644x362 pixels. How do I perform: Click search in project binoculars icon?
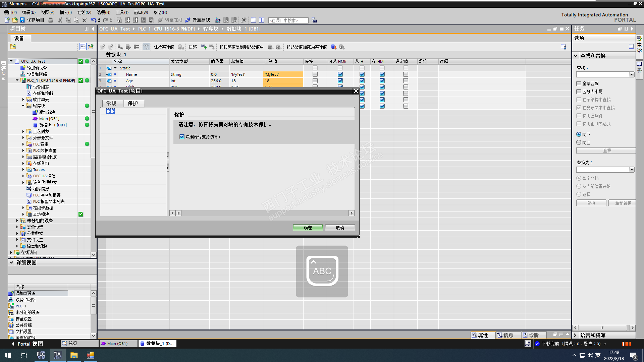pos(314,20)
